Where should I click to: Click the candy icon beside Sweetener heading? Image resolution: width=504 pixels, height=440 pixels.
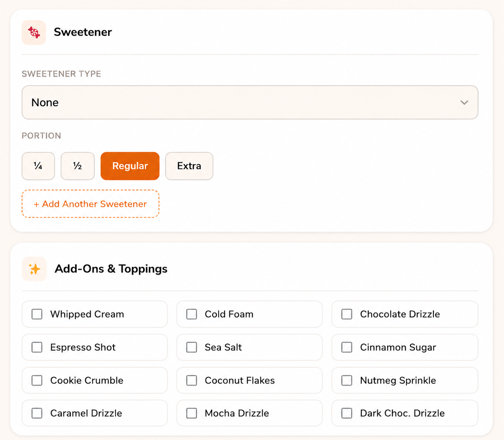coord(34,32)
